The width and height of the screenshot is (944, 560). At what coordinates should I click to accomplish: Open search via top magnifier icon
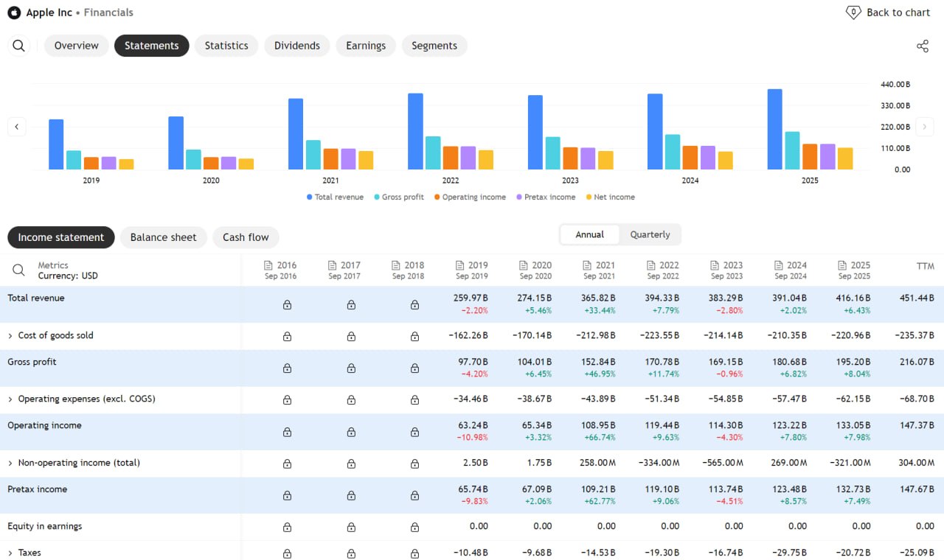(19, 46)
